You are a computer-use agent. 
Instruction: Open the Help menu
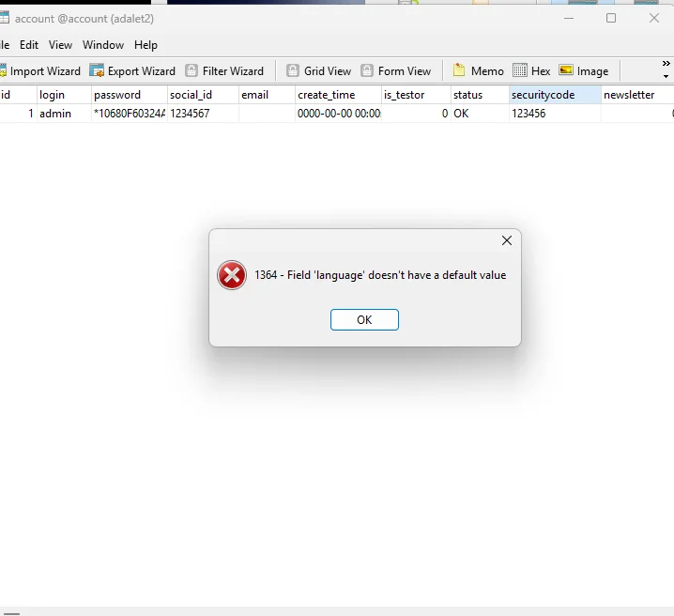pyautogui.click(x=146, y=45)
